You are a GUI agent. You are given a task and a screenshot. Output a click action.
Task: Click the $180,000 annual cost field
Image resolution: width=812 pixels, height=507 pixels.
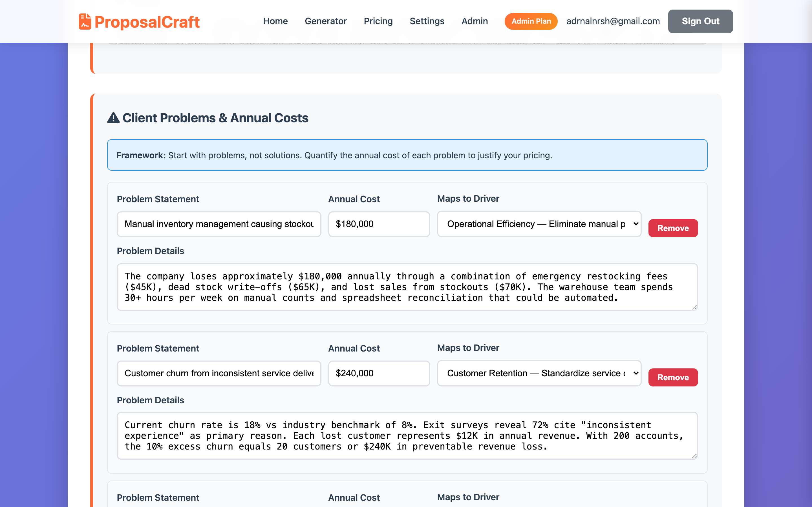coord(379,224)
